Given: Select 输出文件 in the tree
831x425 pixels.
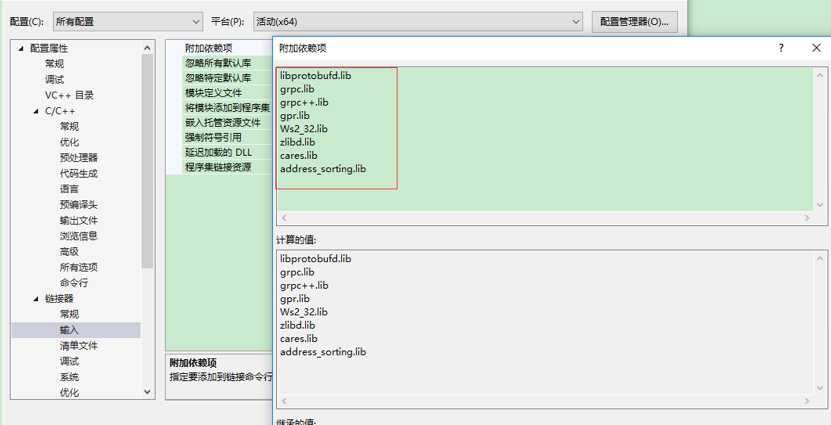Looking at the screenshot, I should click(78, 220).
